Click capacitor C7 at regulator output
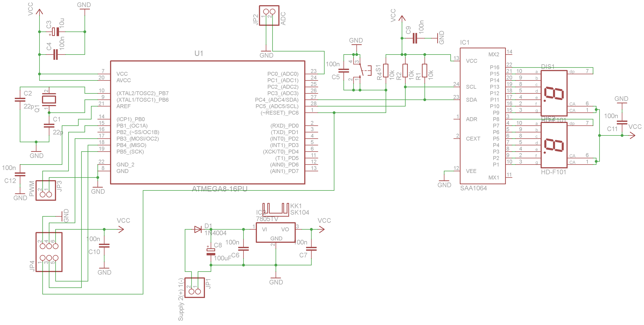Image resolution: width=644 pixels, height=325 pixels. pyautogui.click(x=311, y=249)
